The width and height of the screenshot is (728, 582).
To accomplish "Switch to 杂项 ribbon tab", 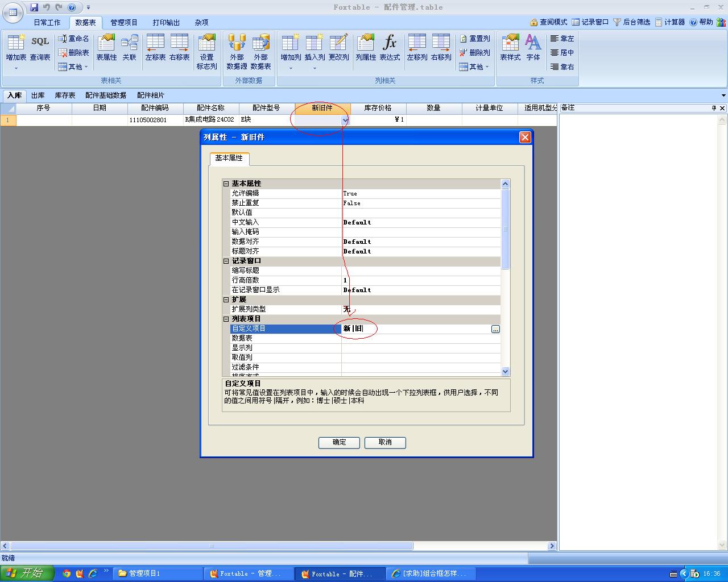I will 201,23.
